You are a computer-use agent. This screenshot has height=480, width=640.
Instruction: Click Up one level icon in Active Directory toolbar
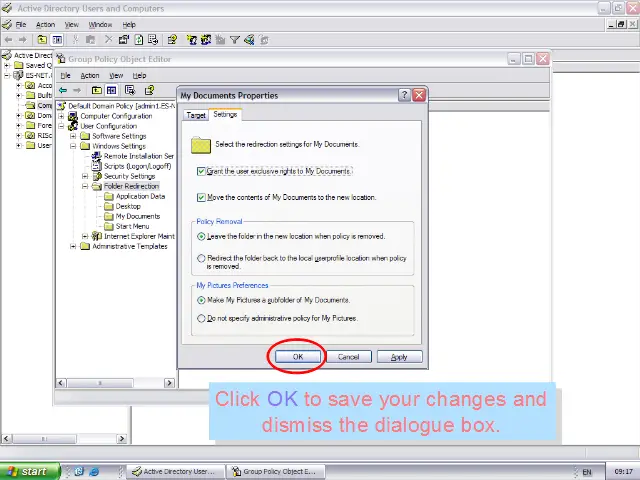[42, 40]
